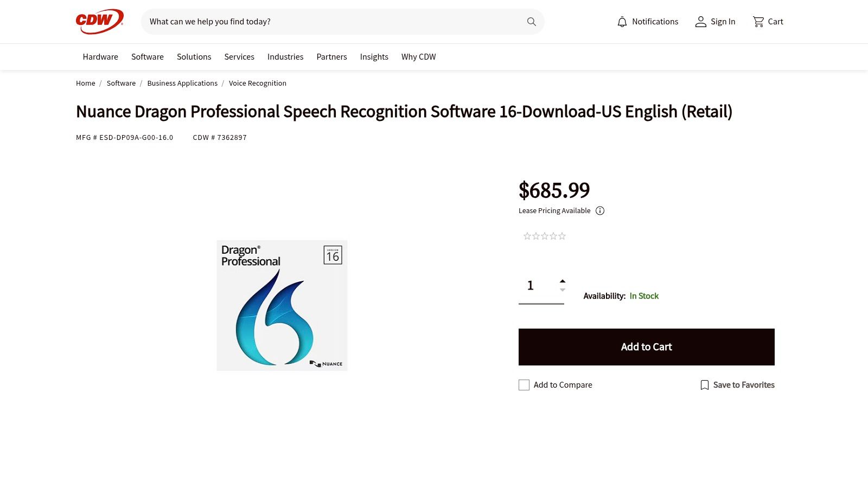The image size is (868, 488).
Task: Navigate to Voice Recognition breadcrumb
Action: pyautogui.click(x=258, y=83)
